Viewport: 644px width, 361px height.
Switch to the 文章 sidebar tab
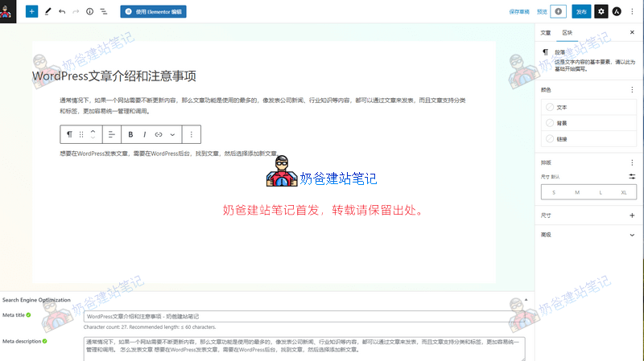pyautogui.click(x=546, y=33)
